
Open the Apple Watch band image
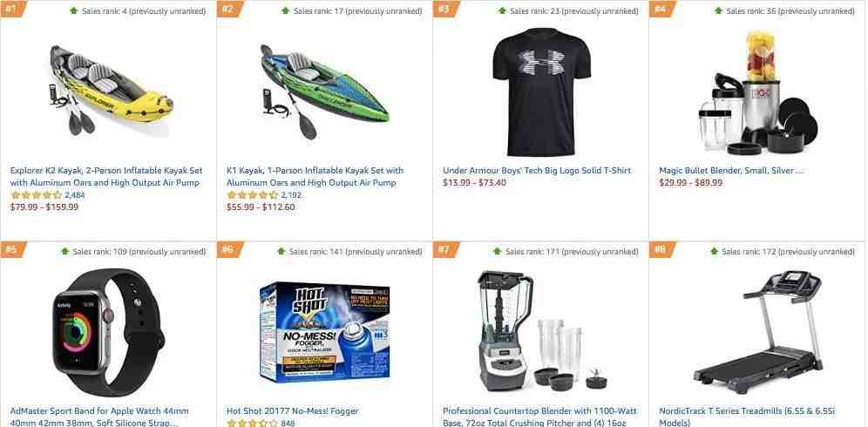(108, 332)
